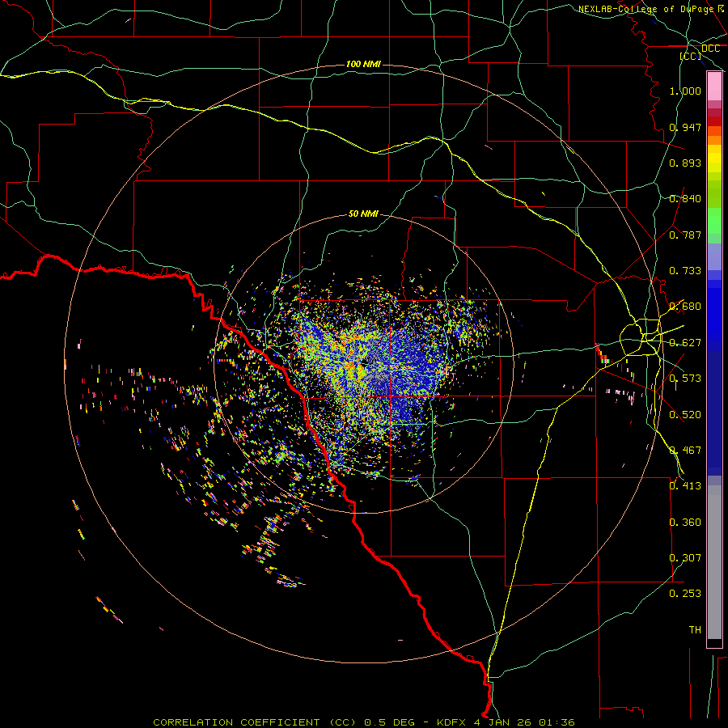Image resolution: width=728 pixels, height=728 pixels.
Task: Select the 0.360 legend value
Action: 685,523
